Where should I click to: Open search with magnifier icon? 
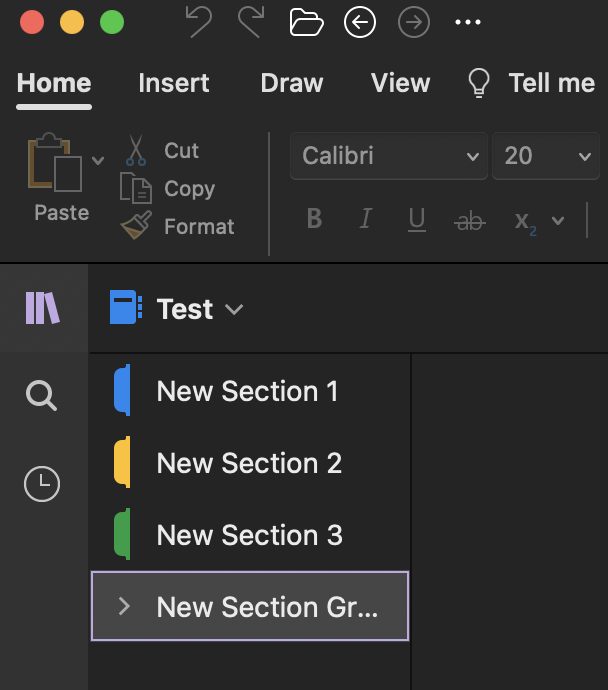pos(41,395)
